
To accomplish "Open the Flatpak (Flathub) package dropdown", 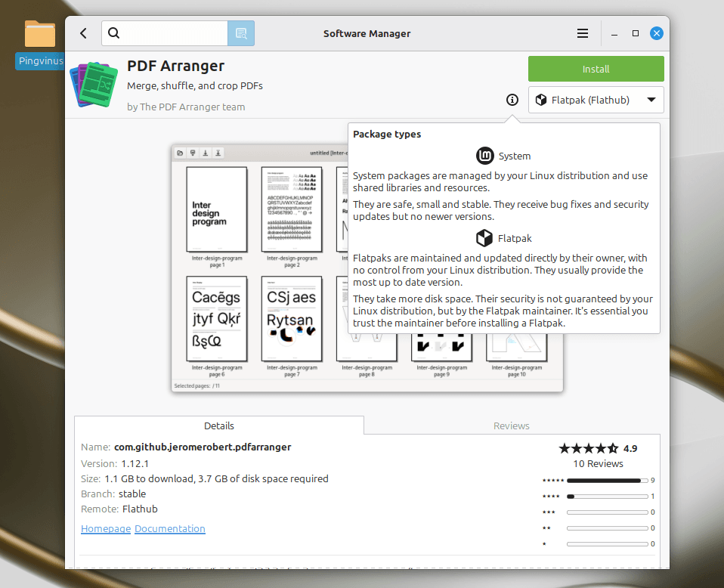I will click(x=596, y=100).
